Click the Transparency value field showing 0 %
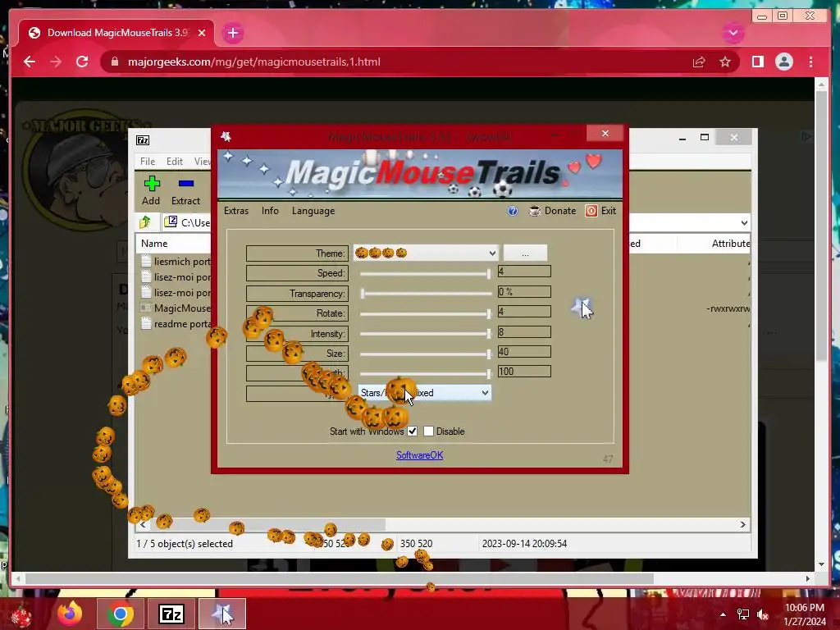This screenshot has width=840, height=630. click(x=524, y=292)
